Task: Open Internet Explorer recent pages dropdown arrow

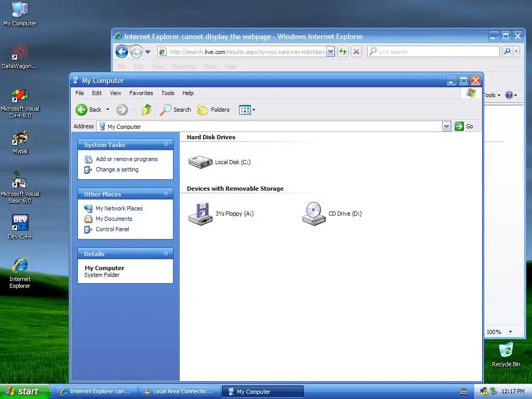Action: [x=148, y=52]
